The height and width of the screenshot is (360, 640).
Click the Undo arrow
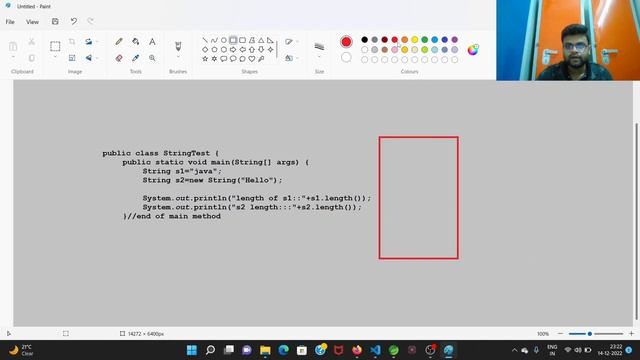[73, 22]
